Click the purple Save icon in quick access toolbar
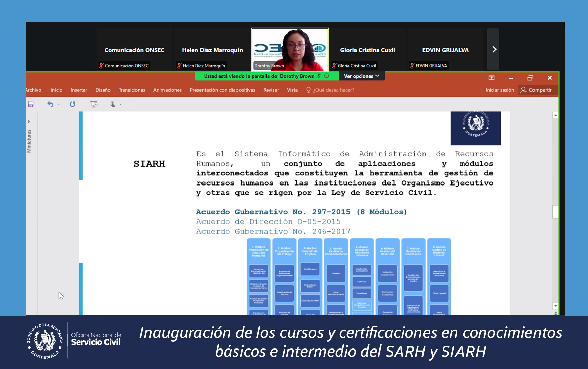Screen dimensions: 588x369 [31, 104]
